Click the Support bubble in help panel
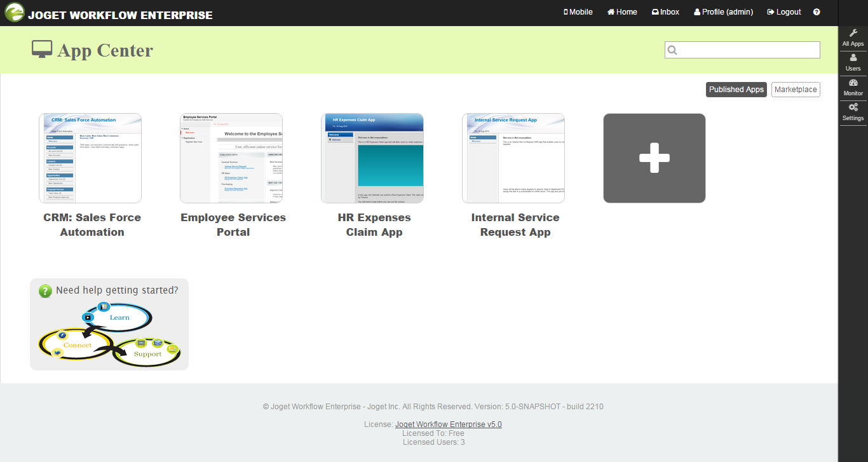This screenshot has height=462, width=868. point(147,353)
